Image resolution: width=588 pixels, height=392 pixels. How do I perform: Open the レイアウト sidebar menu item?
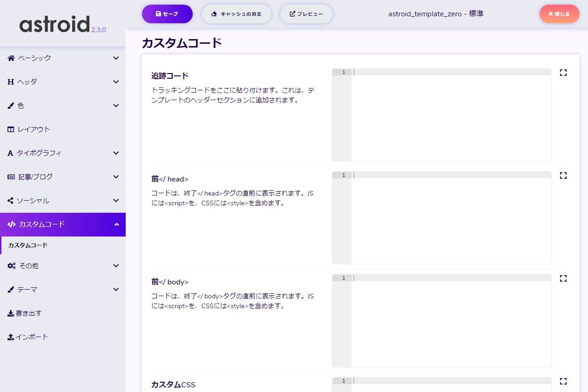coord(34,129)
